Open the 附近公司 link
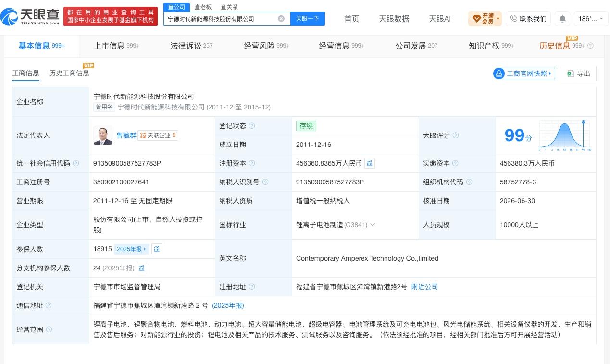This screenshot has height=364, width=610. click(x=424, y=287)
